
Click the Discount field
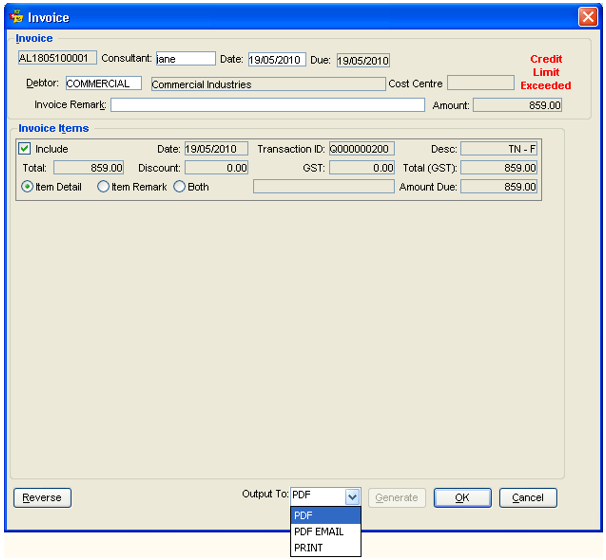point(216,168)
